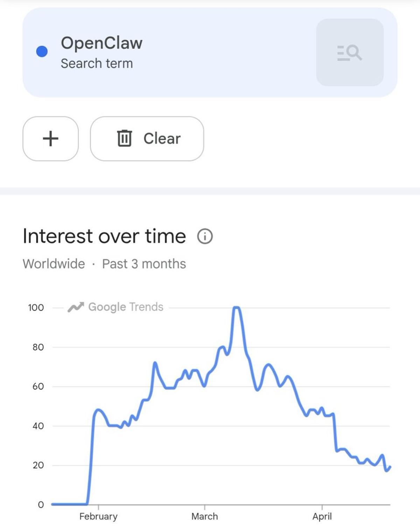Click the 100 value on the vertical axis
Image resolution: width=420 pixels, height=531 pixels.
36,308
